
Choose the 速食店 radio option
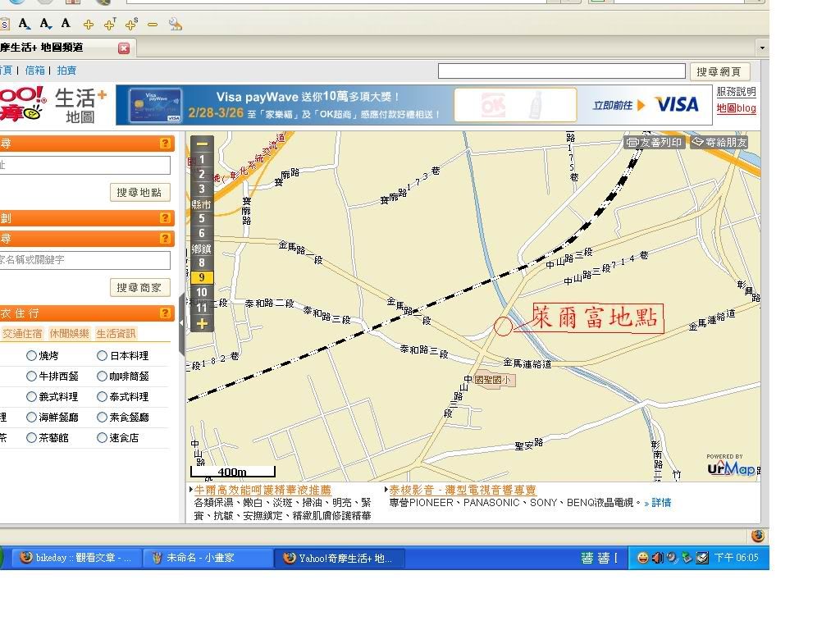coord(103,438)
